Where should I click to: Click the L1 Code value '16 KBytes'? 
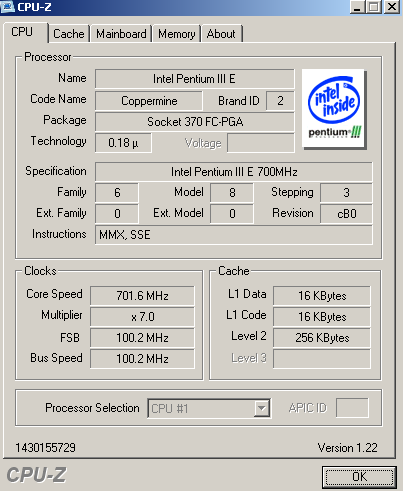click(x=322, y=317)
